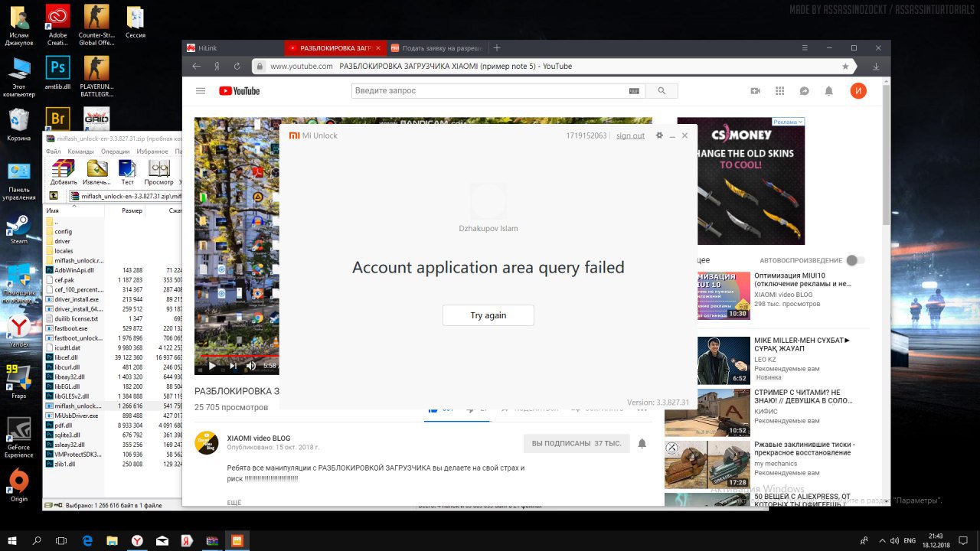Select libcef.dll in WinRAR list

click(x=67, y=357)
